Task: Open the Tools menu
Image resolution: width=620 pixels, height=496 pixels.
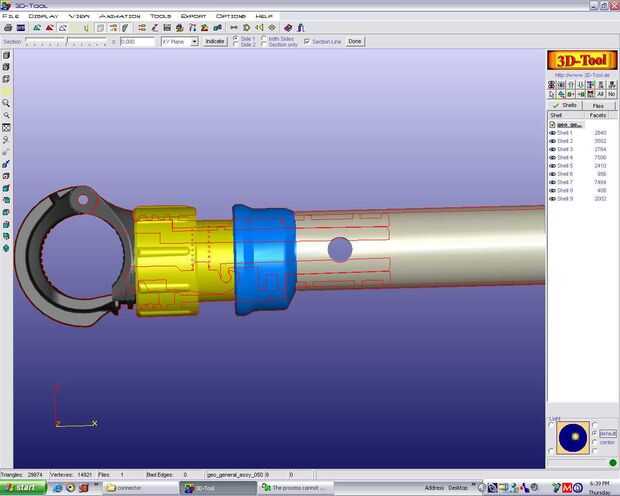Action: tap(161, 16)
